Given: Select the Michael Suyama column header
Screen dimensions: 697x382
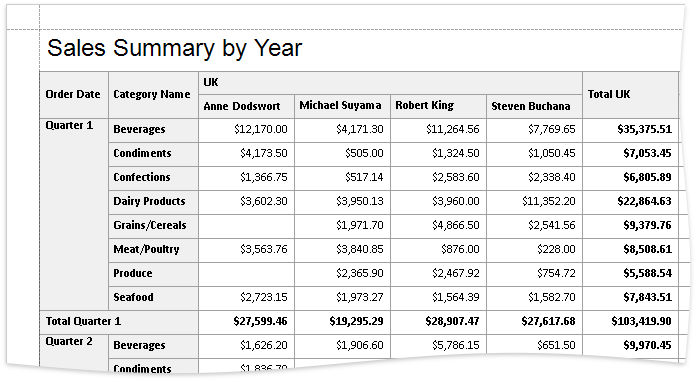Looking at the screenshot, I should 342,106.
